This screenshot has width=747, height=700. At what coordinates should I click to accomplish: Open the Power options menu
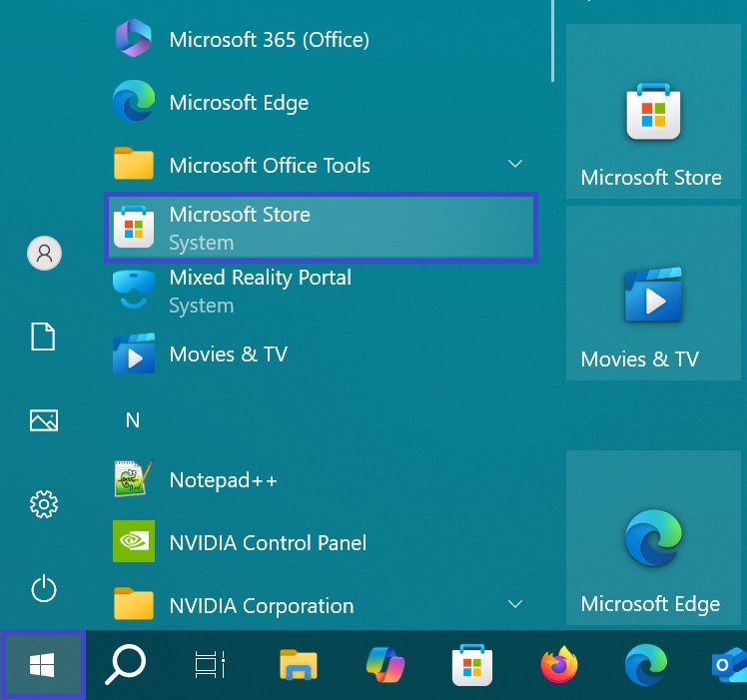pyautogui.click(x=44, y=588)
